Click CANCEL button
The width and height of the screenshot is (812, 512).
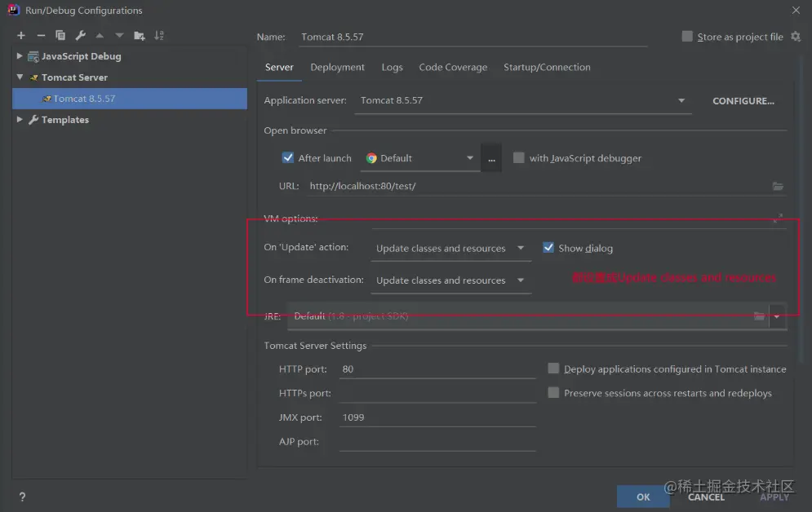click(x=707, y=497)
